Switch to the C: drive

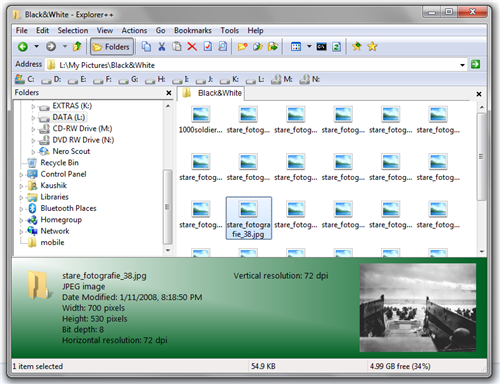click(25, 79)
